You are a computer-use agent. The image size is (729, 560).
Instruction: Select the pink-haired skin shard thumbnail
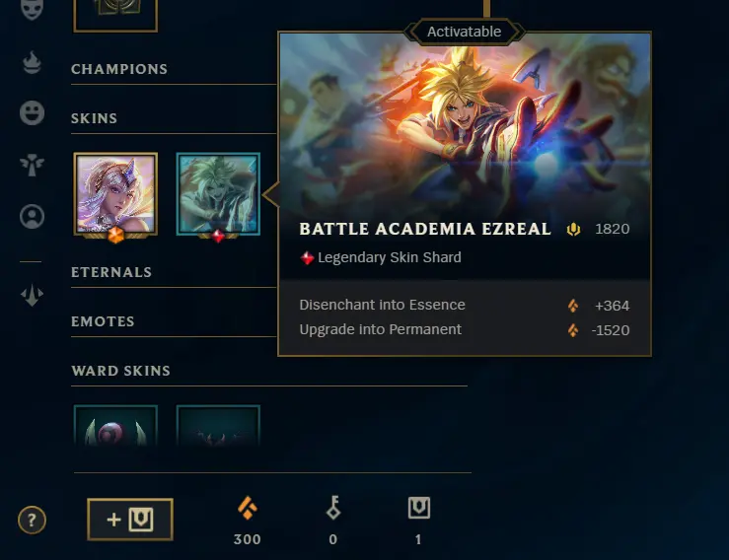(x=115, y=194)
